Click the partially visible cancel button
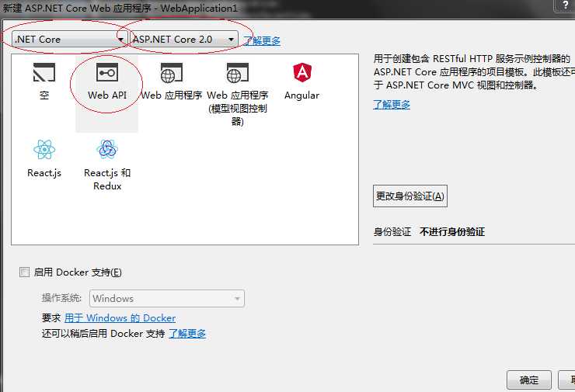575x392 pixels. tap(568, 380)
